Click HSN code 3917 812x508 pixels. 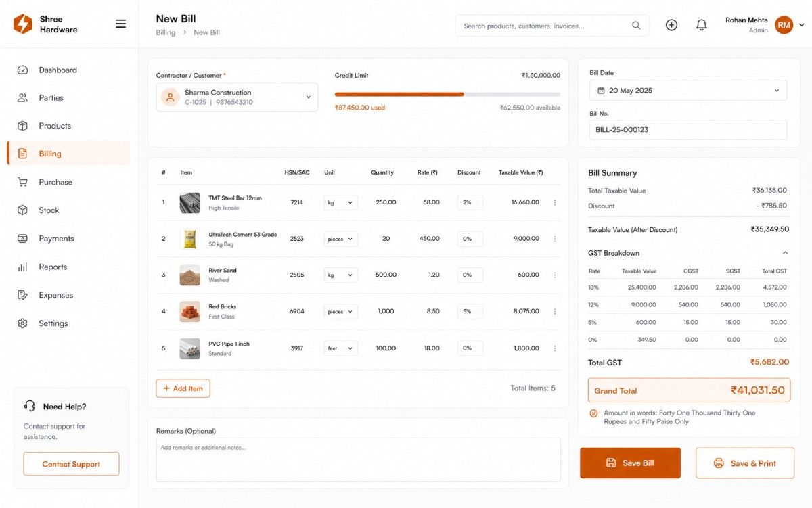tap(296, 348)
